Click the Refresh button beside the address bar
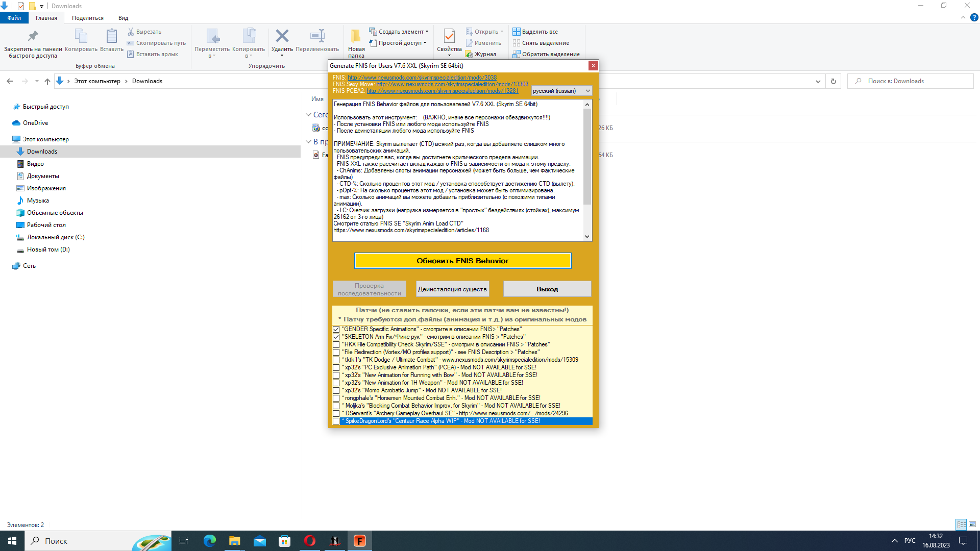Image resolution: width=980 pixels, height=551 pixels. (833, 81)
